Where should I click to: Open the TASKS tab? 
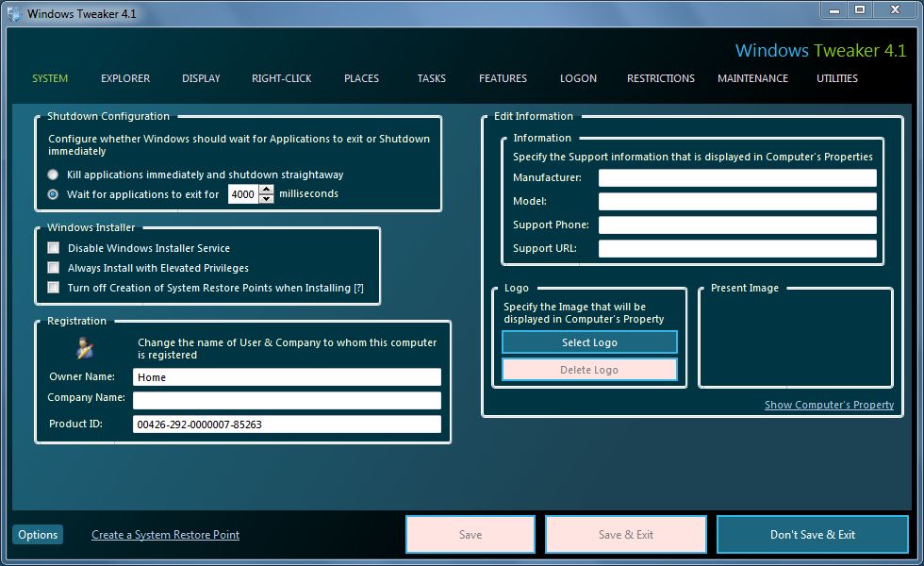point(432,78)
